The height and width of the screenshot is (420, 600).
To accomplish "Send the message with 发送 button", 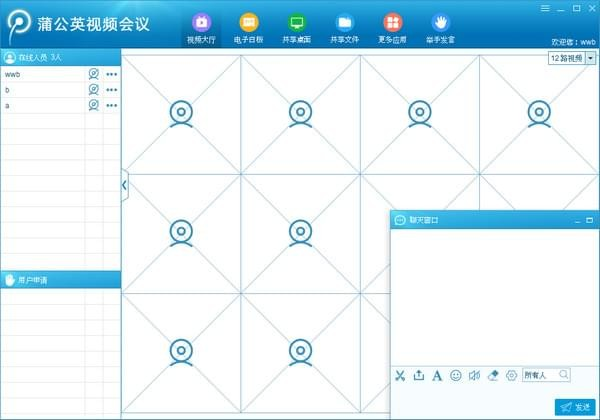I will [575, 407].
